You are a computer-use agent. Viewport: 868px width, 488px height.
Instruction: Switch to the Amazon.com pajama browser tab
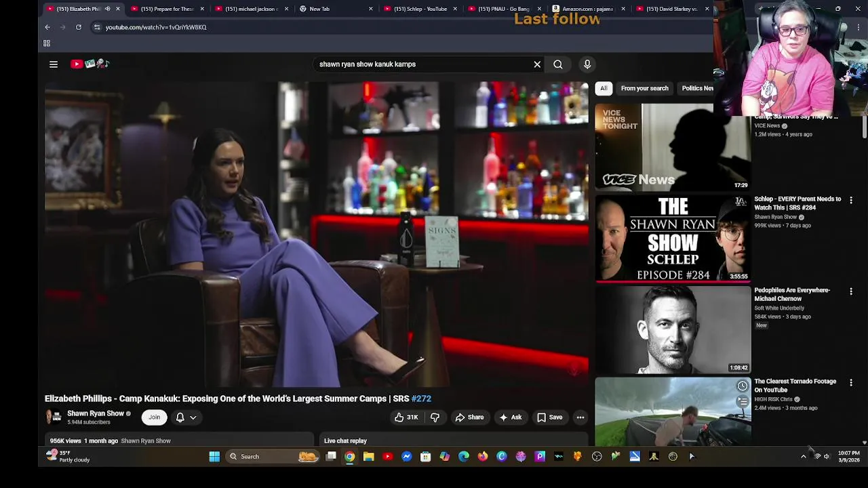coord(587,9)
